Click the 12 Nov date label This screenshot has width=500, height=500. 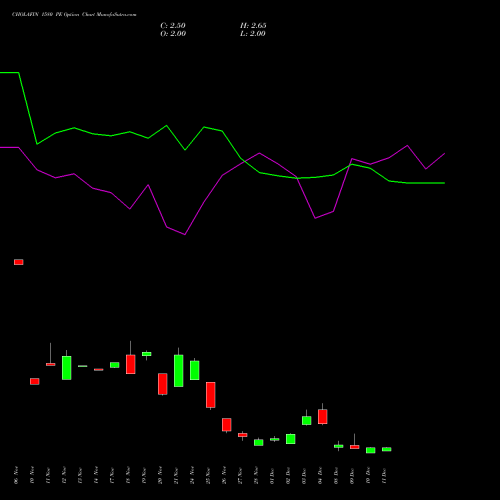(x=64, y=475)
